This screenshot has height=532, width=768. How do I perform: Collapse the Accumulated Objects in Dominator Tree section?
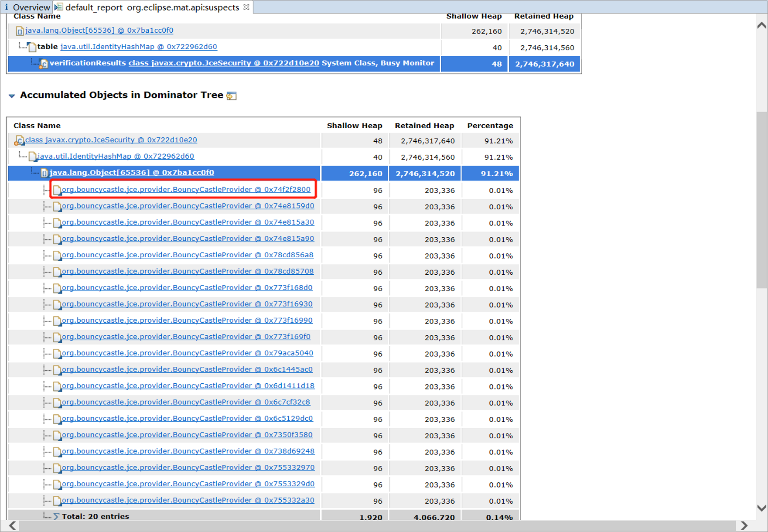pos(12,95)
